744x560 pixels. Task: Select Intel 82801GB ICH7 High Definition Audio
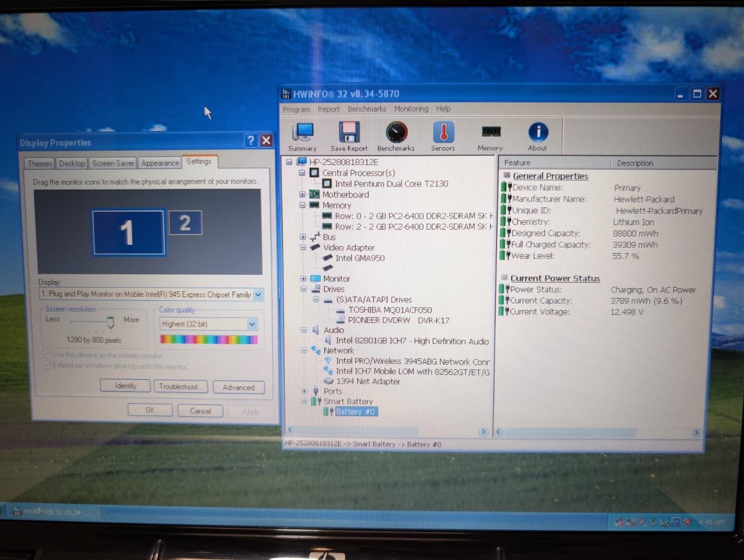coord(412,341)
